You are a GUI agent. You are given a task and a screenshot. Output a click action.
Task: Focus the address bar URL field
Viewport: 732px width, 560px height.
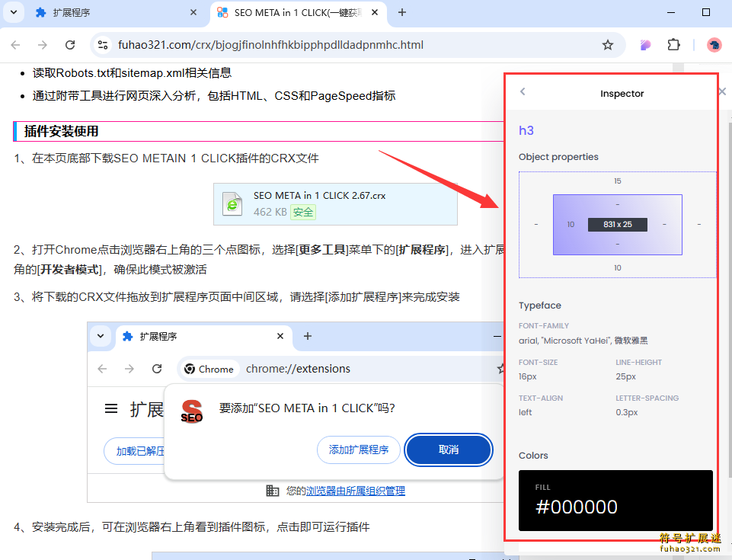click(x=356, y=45)
